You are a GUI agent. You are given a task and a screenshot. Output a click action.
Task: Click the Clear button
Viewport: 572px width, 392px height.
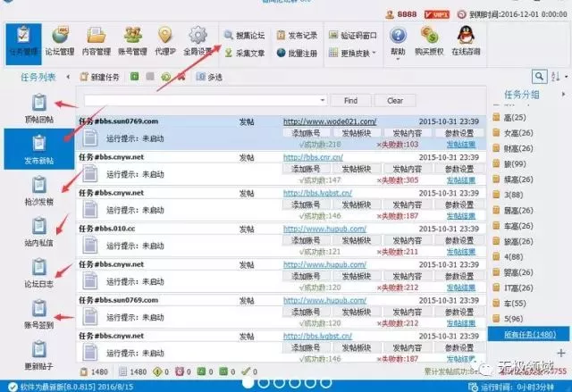(x=395, y=101)
